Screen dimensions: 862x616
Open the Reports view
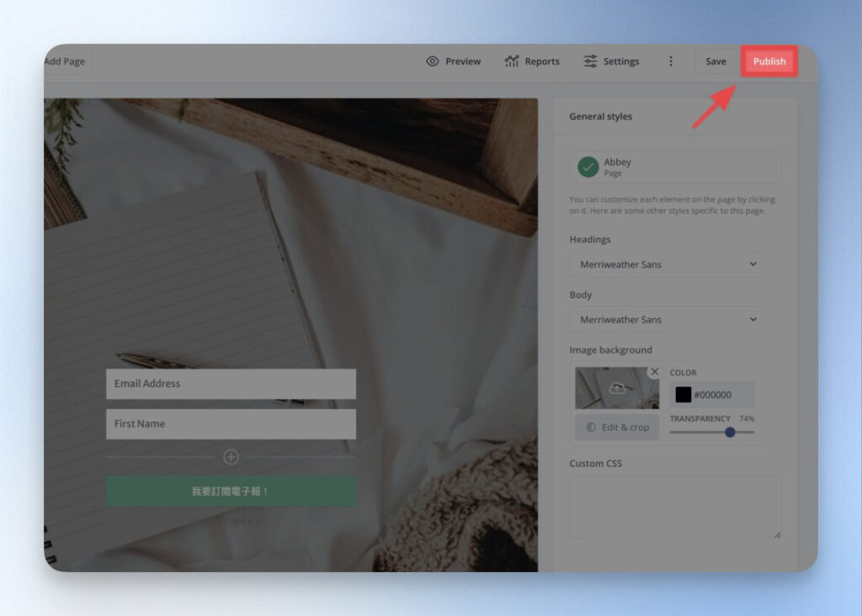(532, 61)
